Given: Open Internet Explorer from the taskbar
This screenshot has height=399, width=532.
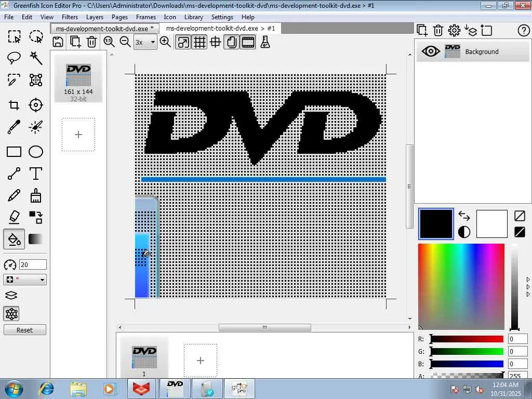Looking at the screenshot, I should click(46, 389).
